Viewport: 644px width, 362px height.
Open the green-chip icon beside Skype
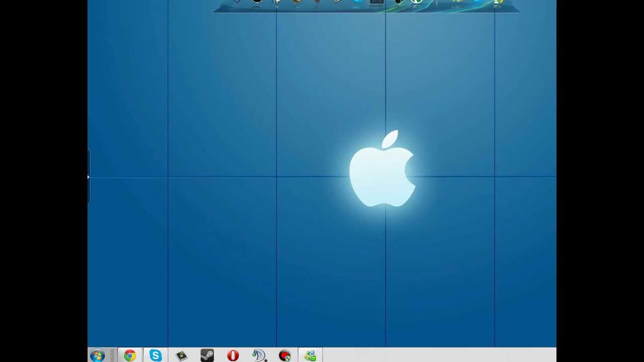click(x=181, y=355)
